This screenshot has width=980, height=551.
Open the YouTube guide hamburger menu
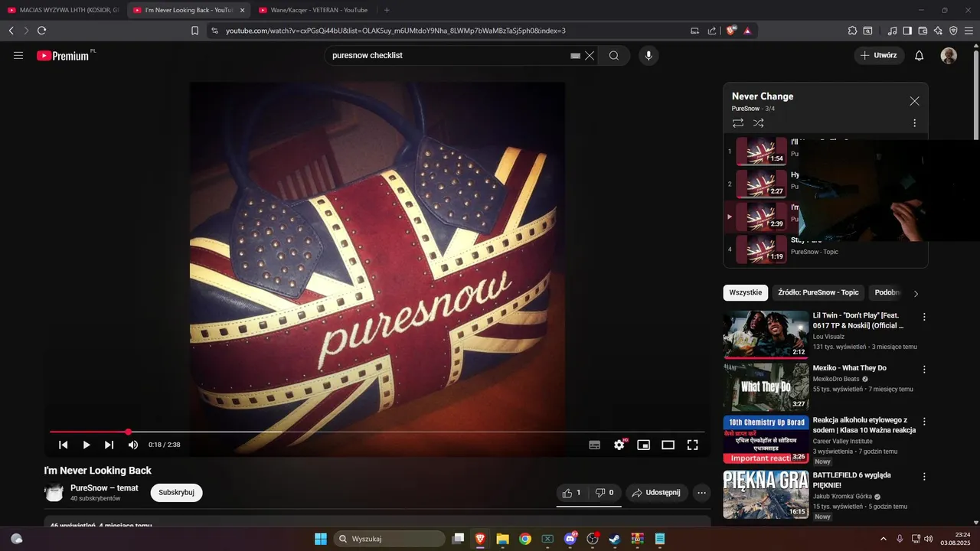tap(18, 55)
